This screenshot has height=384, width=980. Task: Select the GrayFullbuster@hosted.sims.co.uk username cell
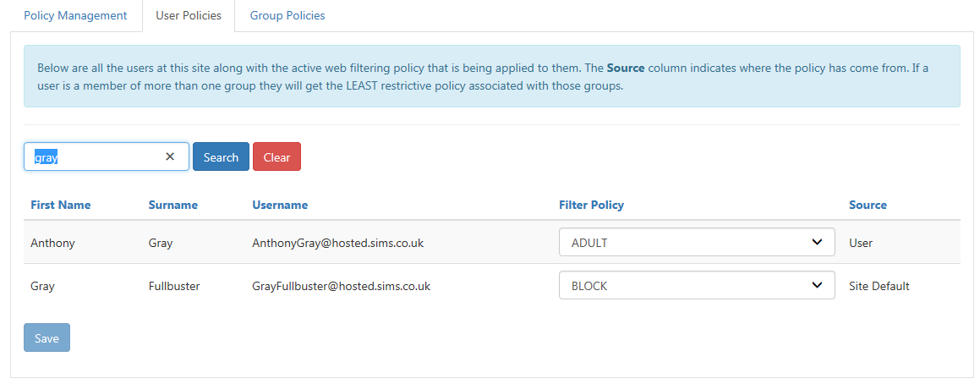click(x=342, y=287)
